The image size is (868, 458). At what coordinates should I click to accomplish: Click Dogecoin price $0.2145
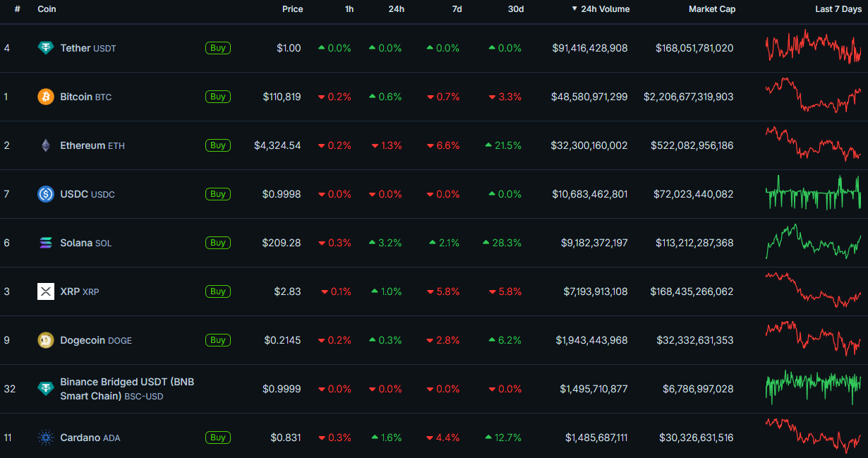(x=282, y=340)
